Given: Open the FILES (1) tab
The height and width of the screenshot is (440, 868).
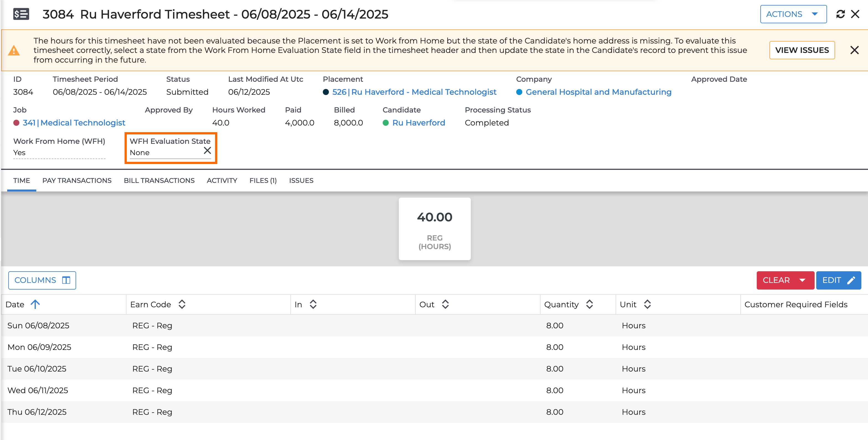Looking at the screenshot, I should 263,181.
